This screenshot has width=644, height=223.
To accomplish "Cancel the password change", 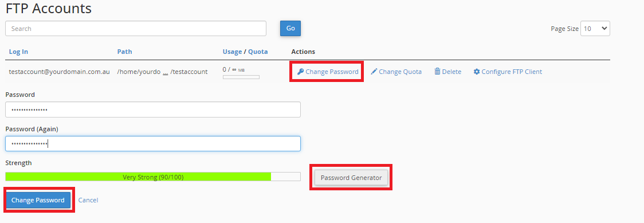I will (x=88, y=200).
